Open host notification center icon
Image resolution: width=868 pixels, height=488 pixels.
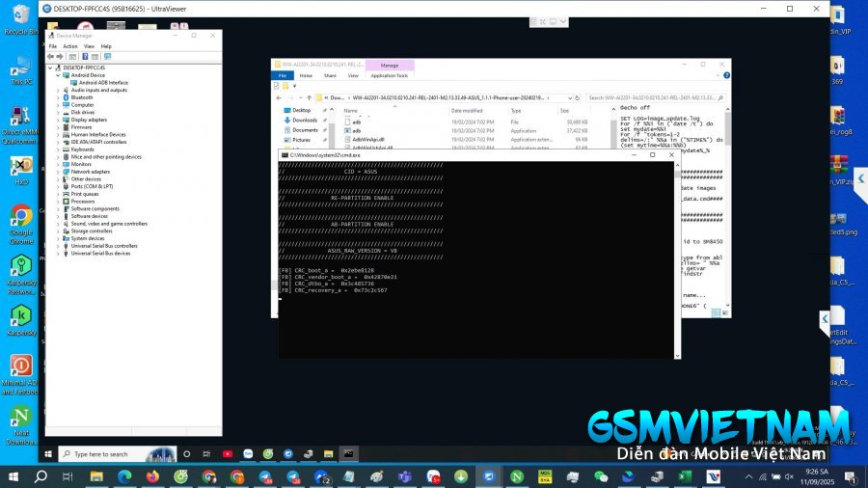click(x=851, y=476)
